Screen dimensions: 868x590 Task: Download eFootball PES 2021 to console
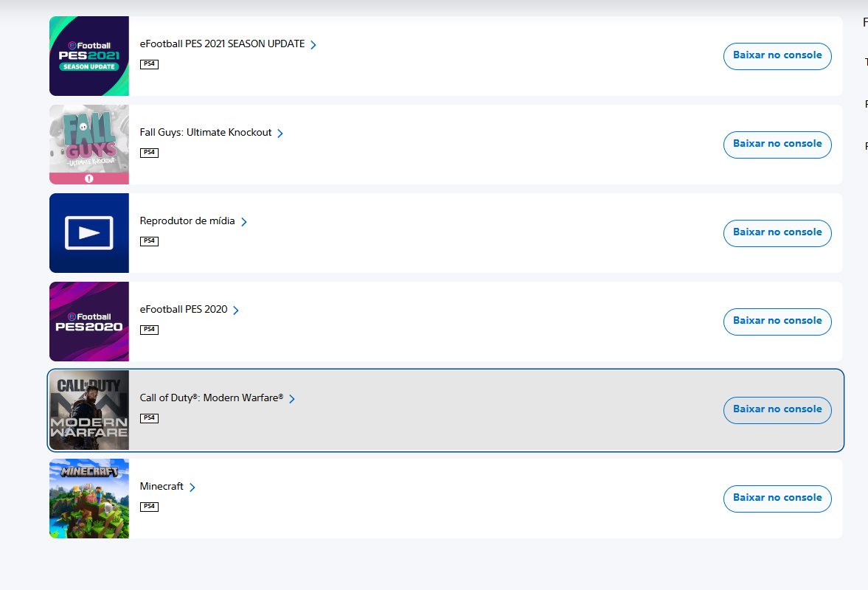(777, 56)
